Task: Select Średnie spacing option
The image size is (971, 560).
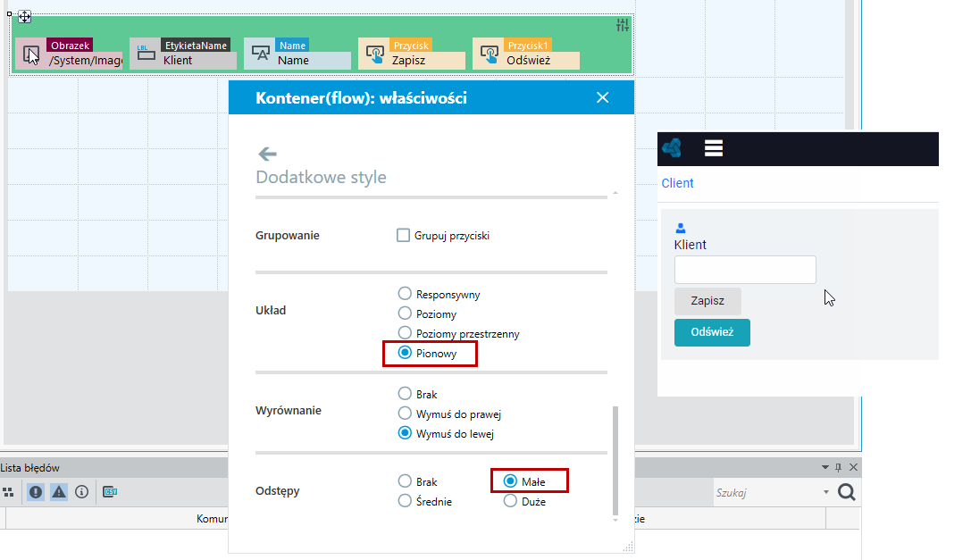Action: [x=405, y=501]
